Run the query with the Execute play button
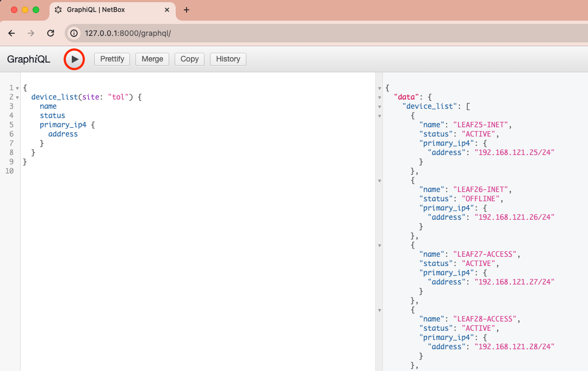The height and width of the screenshot is (371, 588). pos(75,59)
